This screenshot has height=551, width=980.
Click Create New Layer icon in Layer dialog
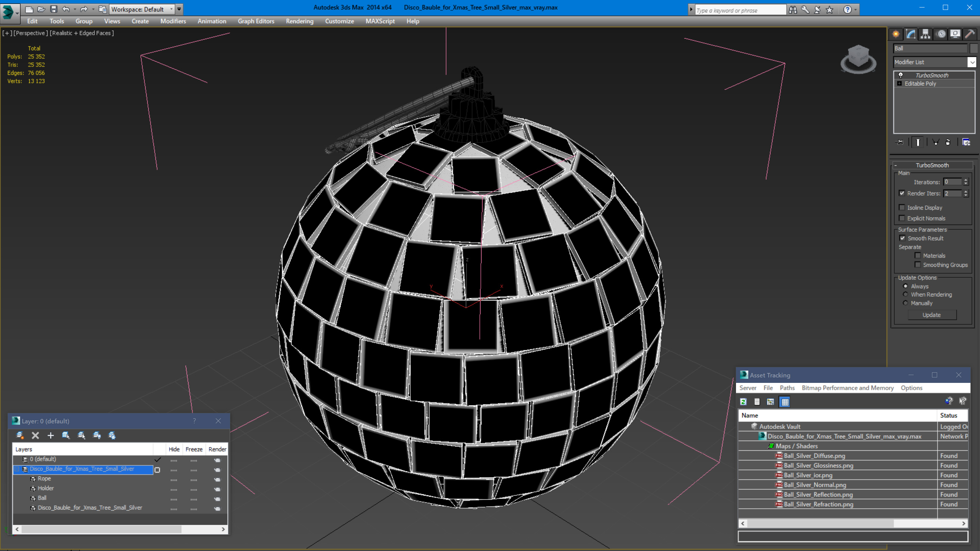[x=20, y=435]
